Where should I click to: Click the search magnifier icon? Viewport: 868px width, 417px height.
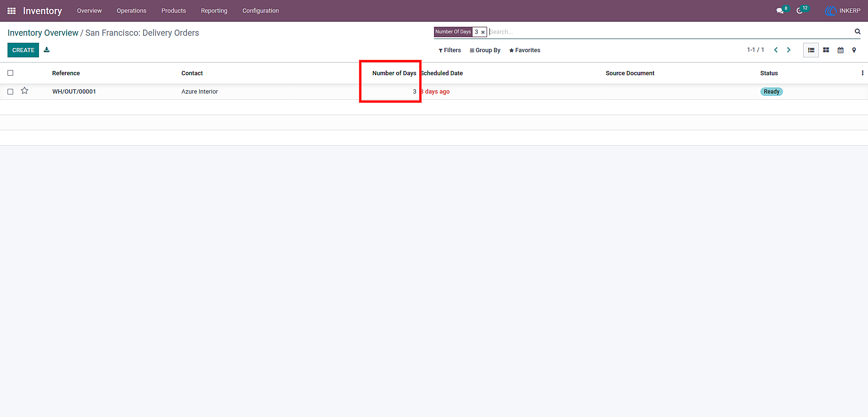pyautogui.click(x=857, y=31)
